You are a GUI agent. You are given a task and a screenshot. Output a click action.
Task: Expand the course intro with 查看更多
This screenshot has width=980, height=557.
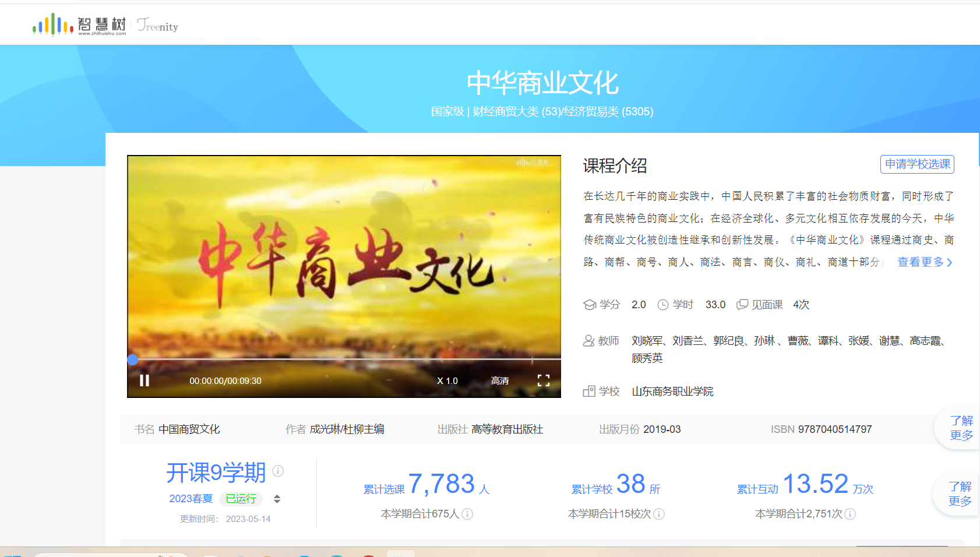[924, 262]
